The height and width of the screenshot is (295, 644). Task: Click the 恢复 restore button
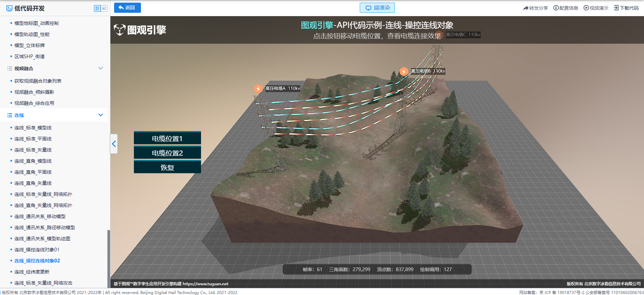pyautogui.click(x=167, y=167)
